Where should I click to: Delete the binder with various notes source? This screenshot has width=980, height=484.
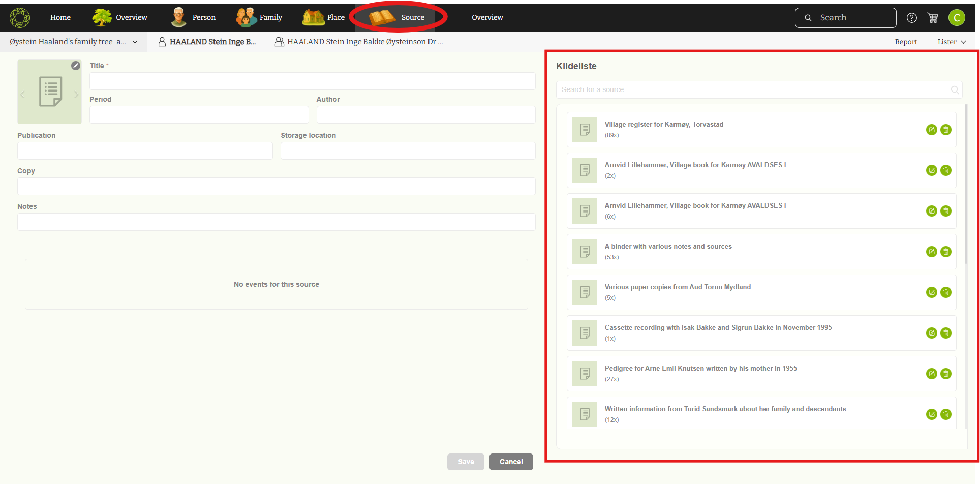coord(946,252)
